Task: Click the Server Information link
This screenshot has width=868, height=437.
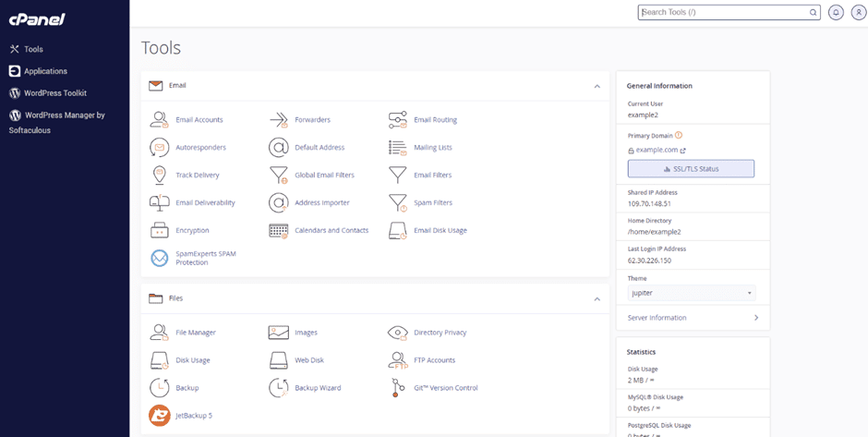Action: coord(657,318)
